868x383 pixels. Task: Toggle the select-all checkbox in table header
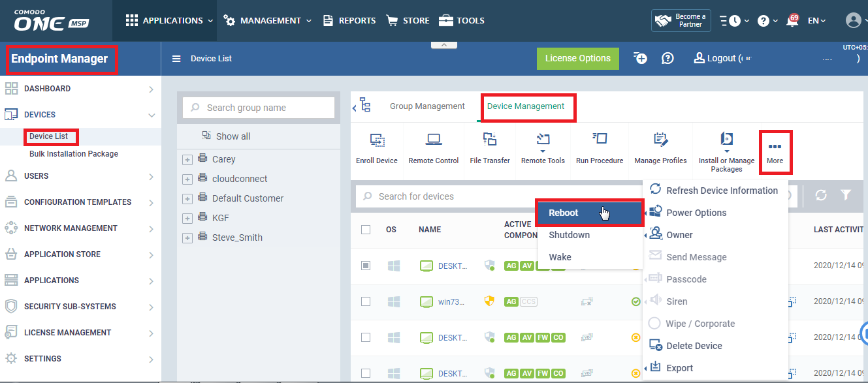point(366,230)
